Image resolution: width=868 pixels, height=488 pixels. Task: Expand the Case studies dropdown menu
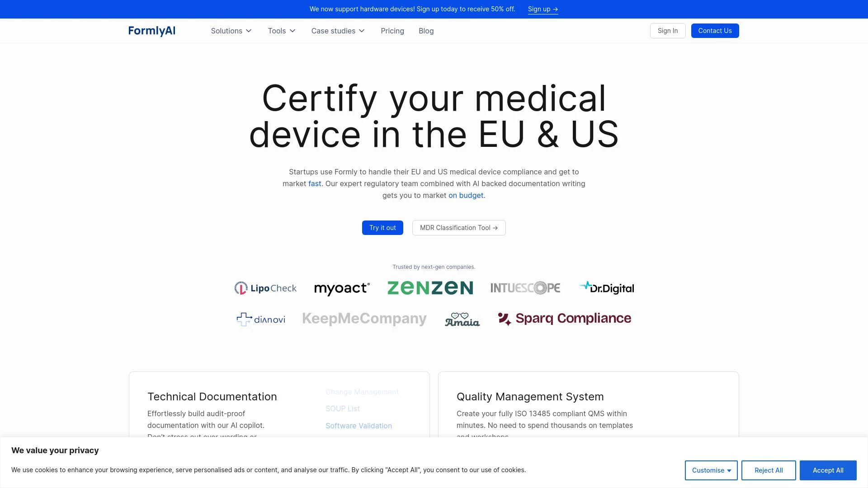click(x=338, y=30)
